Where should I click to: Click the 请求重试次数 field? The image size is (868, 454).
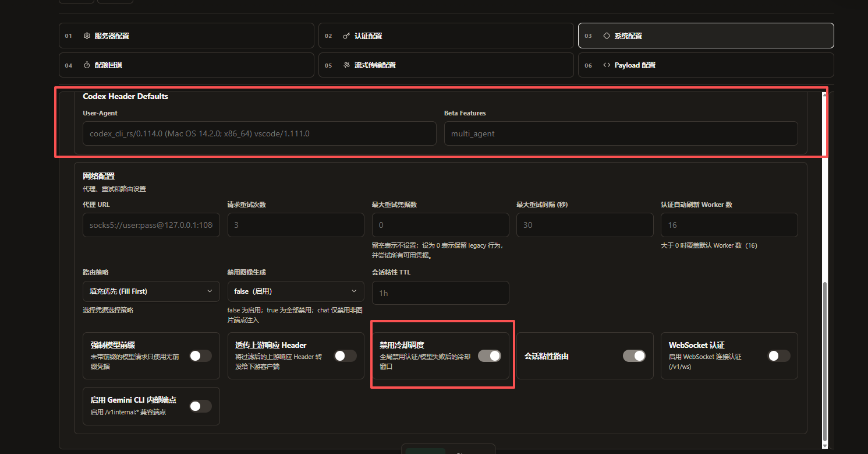pyautogui.click(x=296, y=225)
